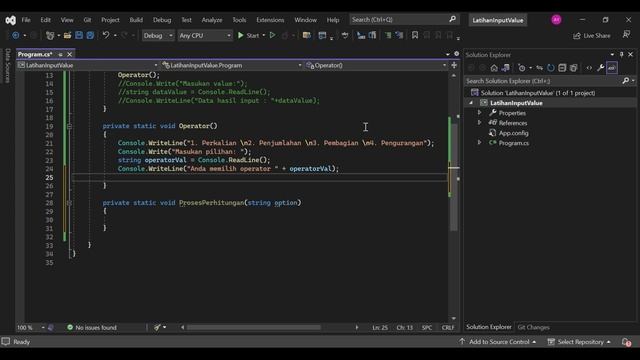This screenshot has width=640, height=360.
Task: Toggle pin on the Program.cs tab
Action: (60, 54)
